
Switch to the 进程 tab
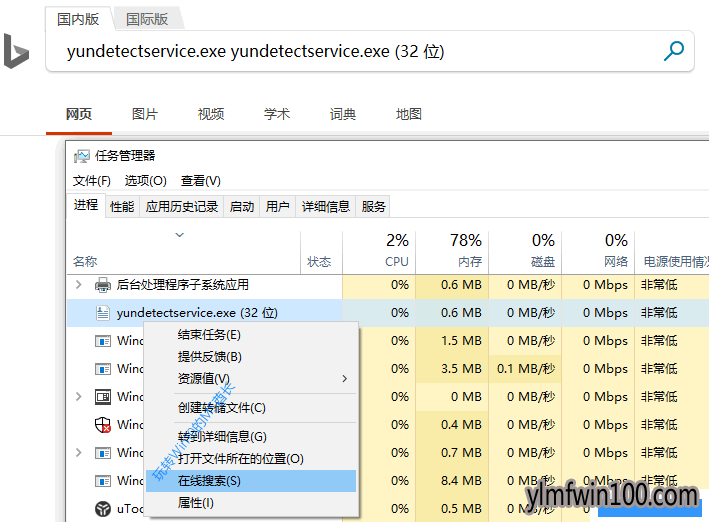(x=86, y=205)
